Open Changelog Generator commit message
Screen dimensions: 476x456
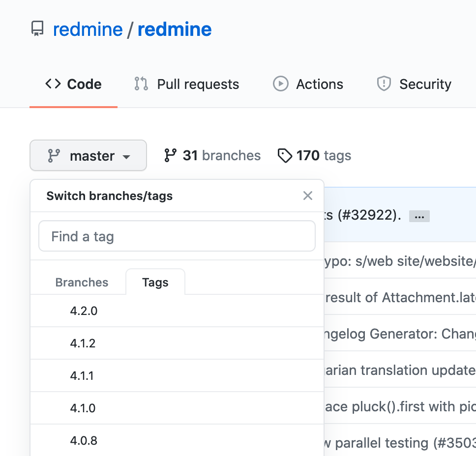pos(400,334)
